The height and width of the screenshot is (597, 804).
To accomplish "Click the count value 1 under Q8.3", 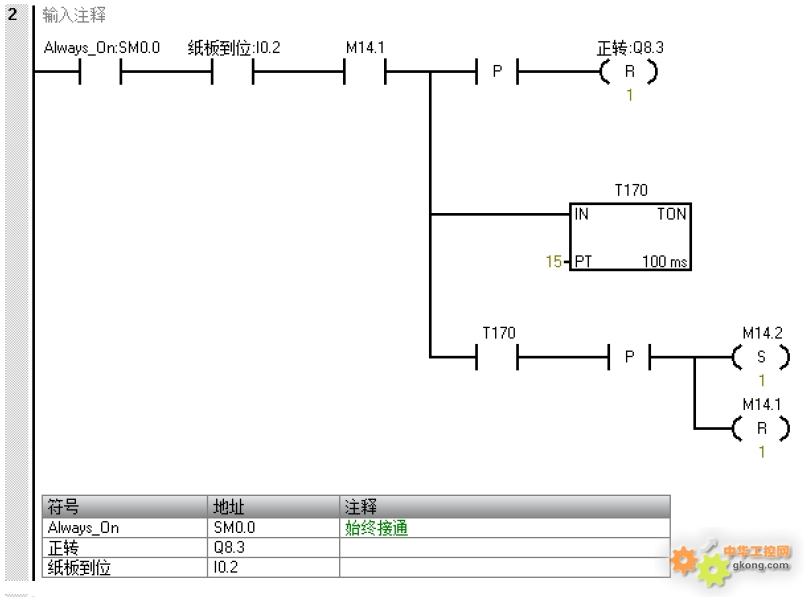I will (629, 95).
